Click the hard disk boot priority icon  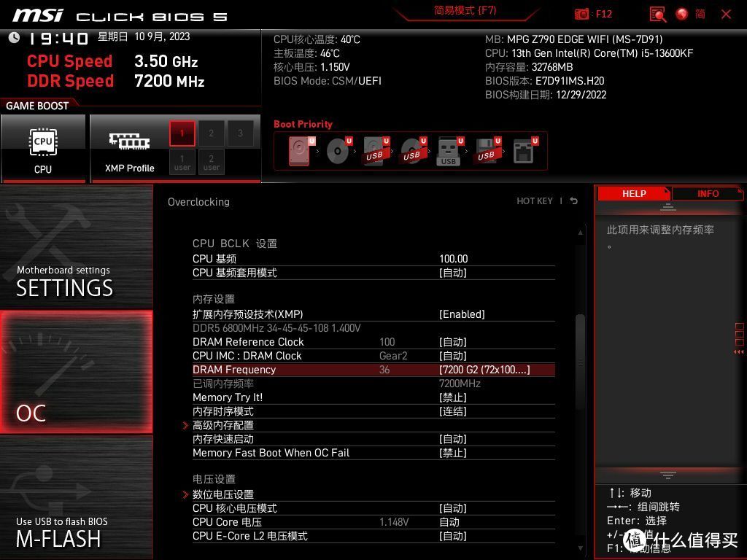(301, 151)
